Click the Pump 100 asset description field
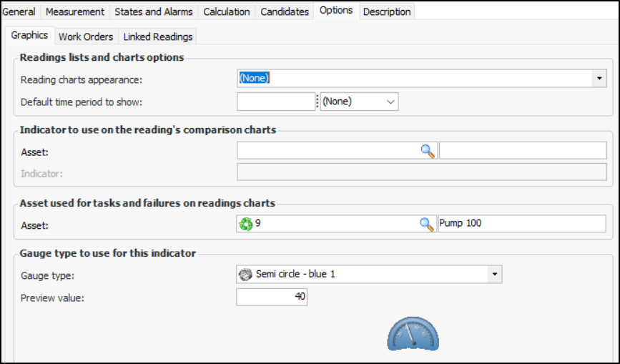Screen dimensions: 620x364 [x=522, y=224]
